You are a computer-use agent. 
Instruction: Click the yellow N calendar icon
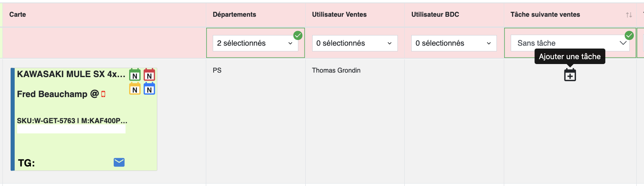click(x=135, y=89)
